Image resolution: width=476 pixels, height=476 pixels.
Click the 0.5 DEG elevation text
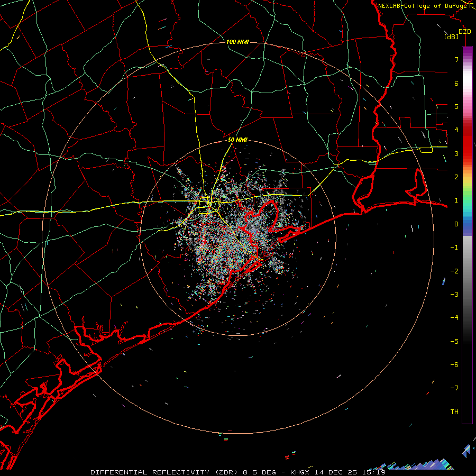pyautogui.click(x=259, y=472)
